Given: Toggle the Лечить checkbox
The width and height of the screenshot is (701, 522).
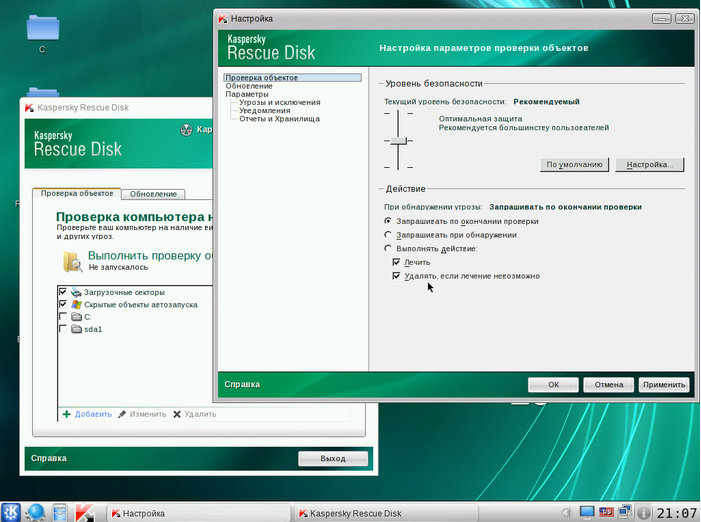Looking at the screenshot, I should tap(396, 262).
